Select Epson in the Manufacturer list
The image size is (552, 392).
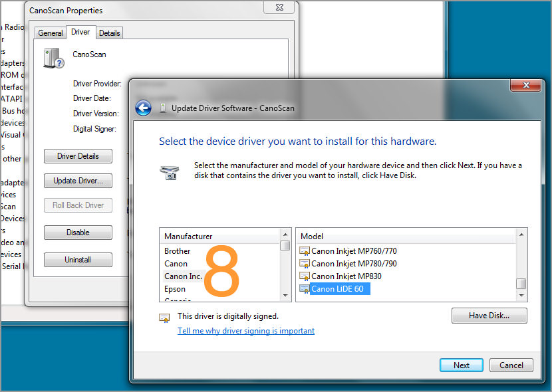pyautogui.click(x=175, y=289)
